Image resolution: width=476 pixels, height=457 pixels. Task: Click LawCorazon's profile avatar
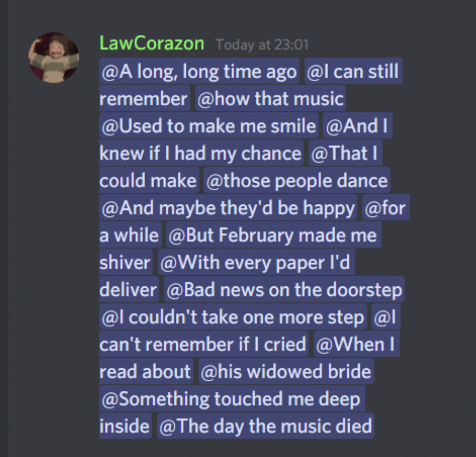[x=54, y=58]
